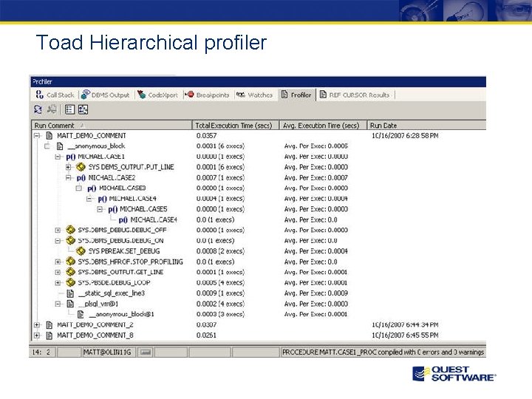Select the Breakpoints tab
Image resolution: width=532 pixels, height=399 pixels.
pyautogui.click(x=208, y=95)
